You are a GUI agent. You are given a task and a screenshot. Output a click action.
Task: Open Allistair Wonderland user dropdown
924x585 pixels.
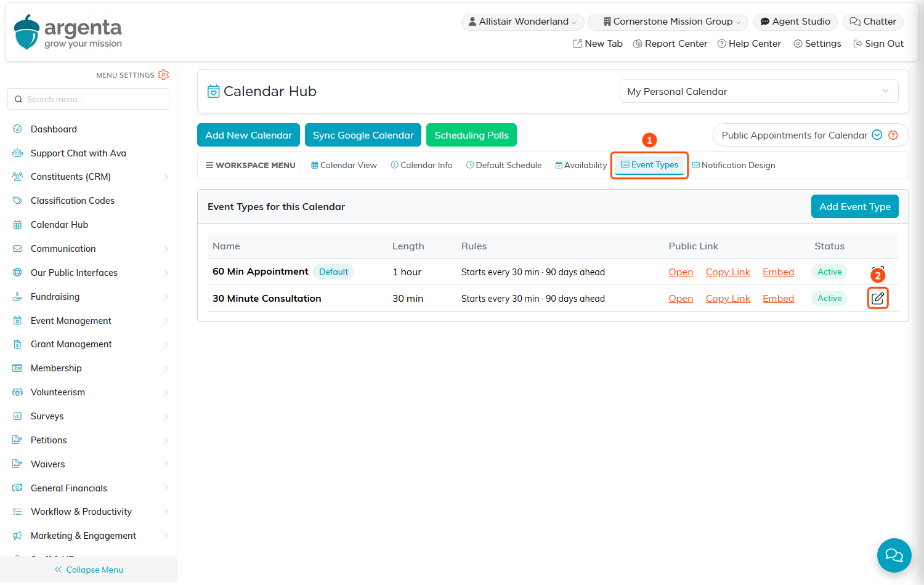523,22
